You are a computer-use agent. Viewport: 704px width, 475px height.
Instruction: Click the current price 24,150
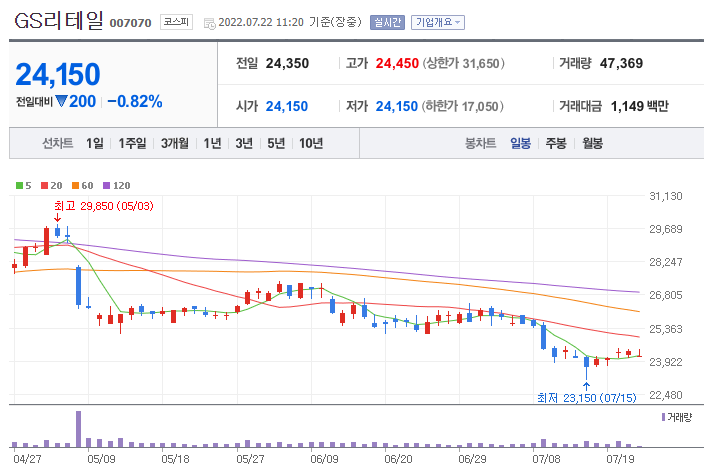click(57, 74)
